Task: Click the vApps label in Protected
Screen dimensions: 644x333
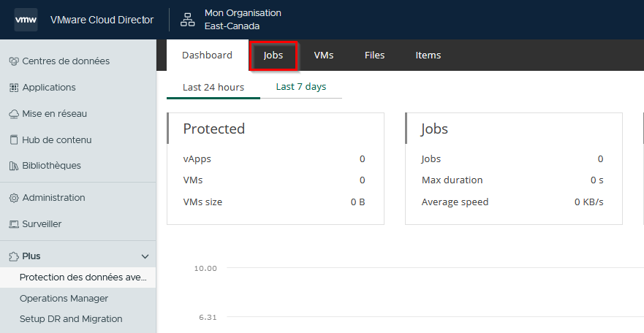Action: (x=197, y=159)
